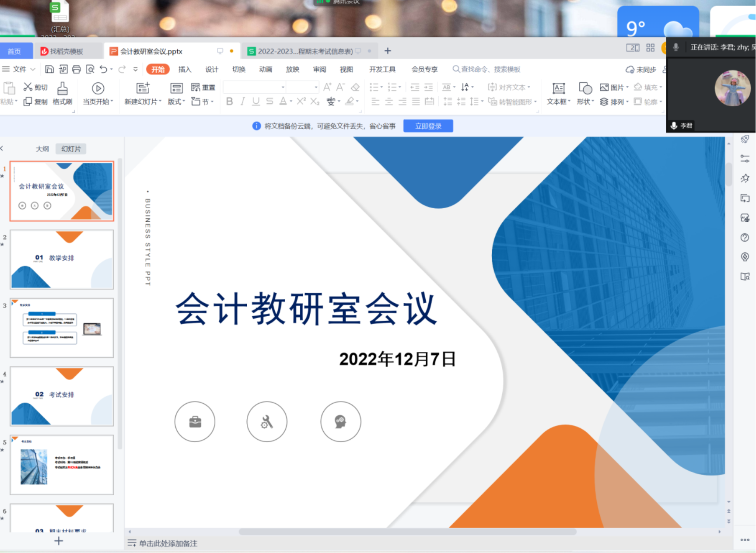Click the Cut (剪切) scissors icon

click(x=28, y=87)
